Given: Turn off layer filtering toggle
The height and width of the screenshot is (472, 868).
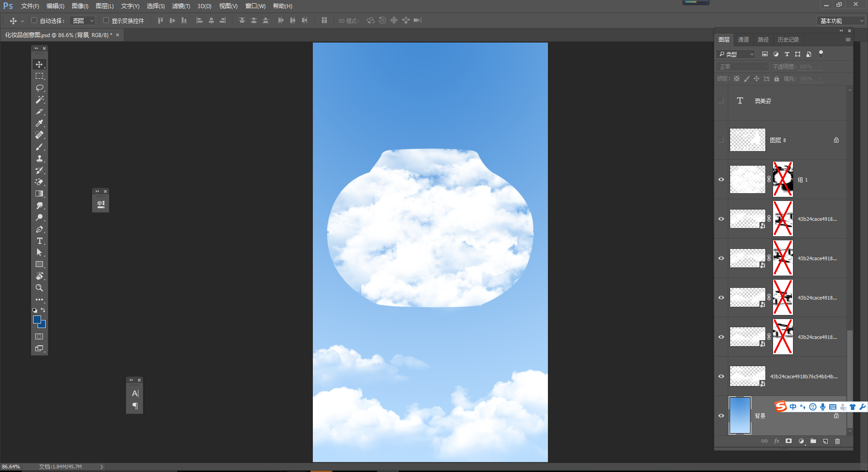Looking at the screenshot, I should [821, 54].
